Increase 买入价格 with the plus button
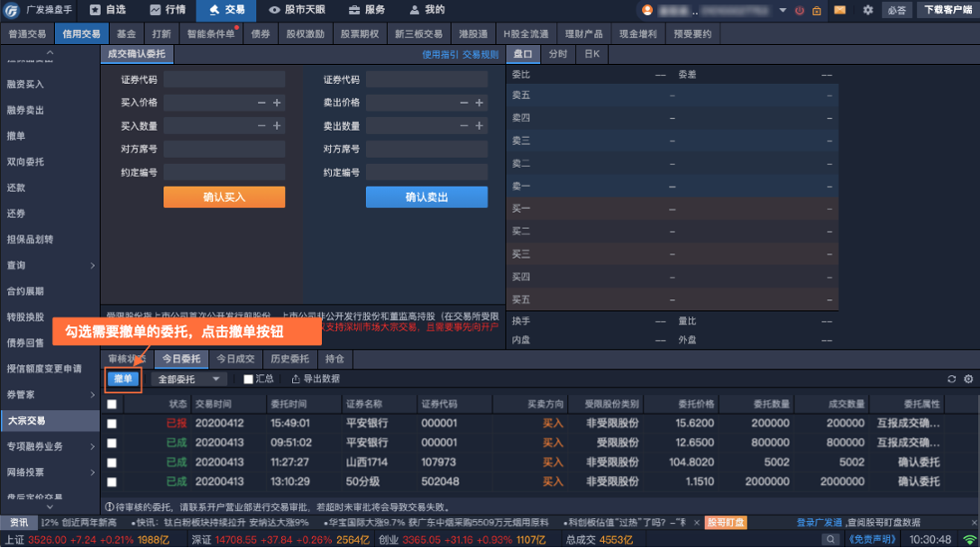Screen dimensions: 980x548 coord(277,103)
